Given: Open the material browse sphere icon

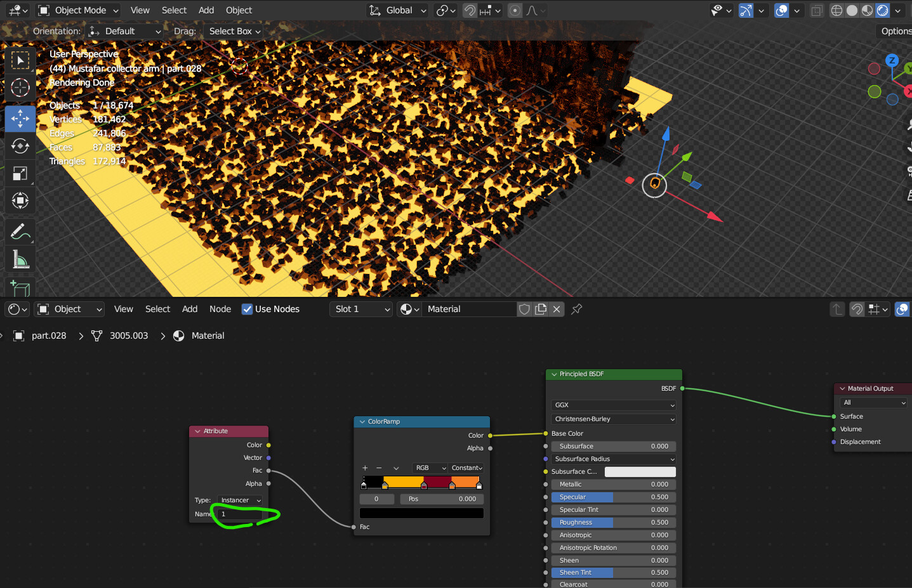Looking at the screenshot, I should click(x=409, y=309).
